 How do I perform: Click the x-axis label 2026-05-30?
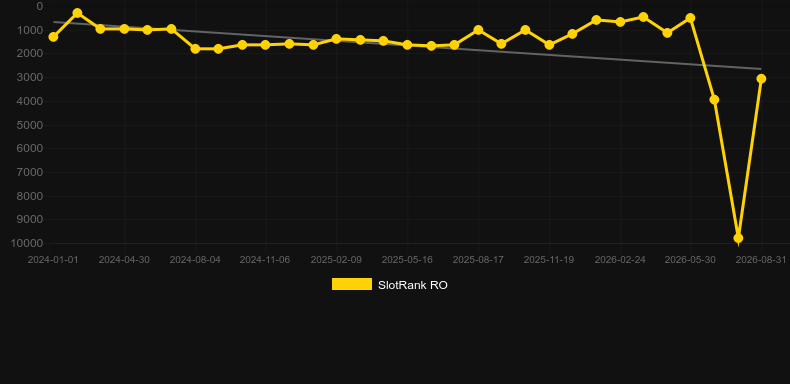(x=690, y=260)
